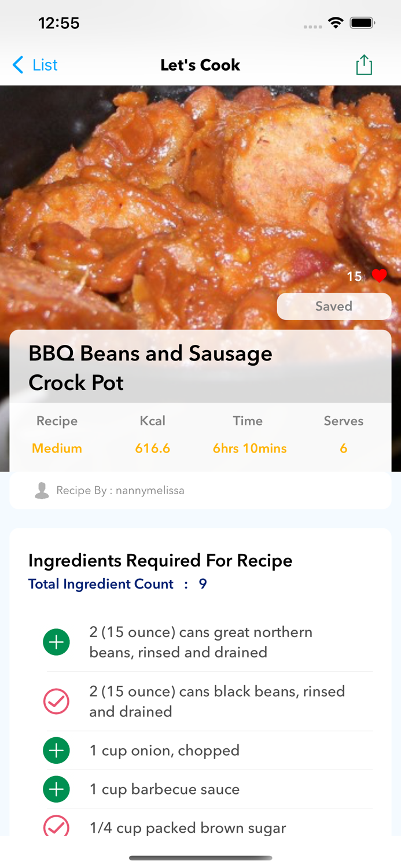The height and width of the screenshot is (868, 401).
Task: Add great northern beans via green plus icon
Action: (56, 642)
